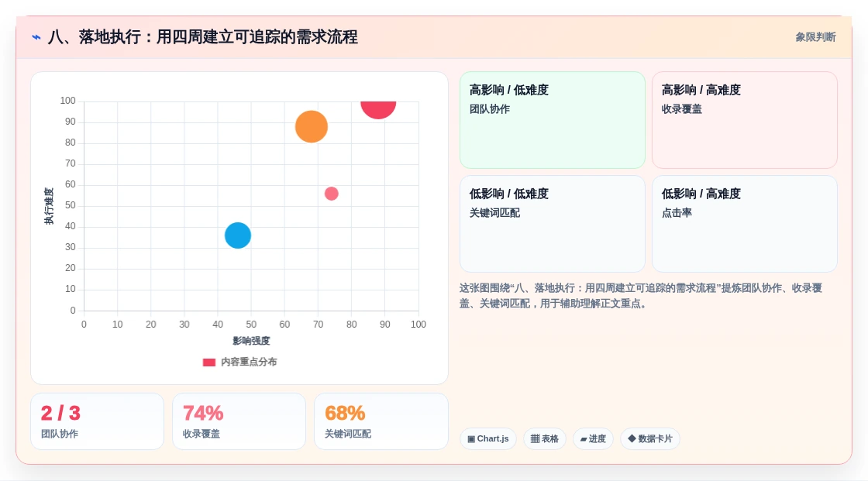Click the 内容重点分布 legend label
868x481 pixels.
tap(249, 362)
